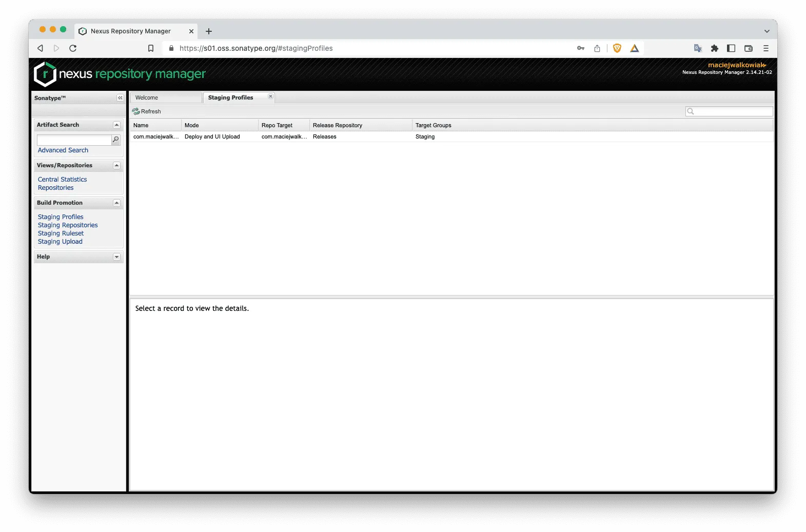Click the artifact search magnifier button
Image resolution: width=806 pixels, height=532 pixels.
(x=116, y=140)
